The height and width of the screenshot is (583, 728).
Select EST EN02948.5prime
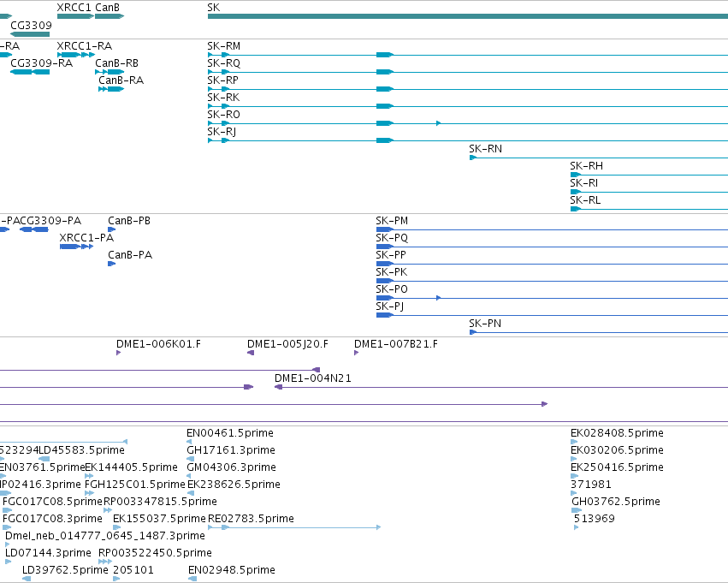(x=192, y=579)
